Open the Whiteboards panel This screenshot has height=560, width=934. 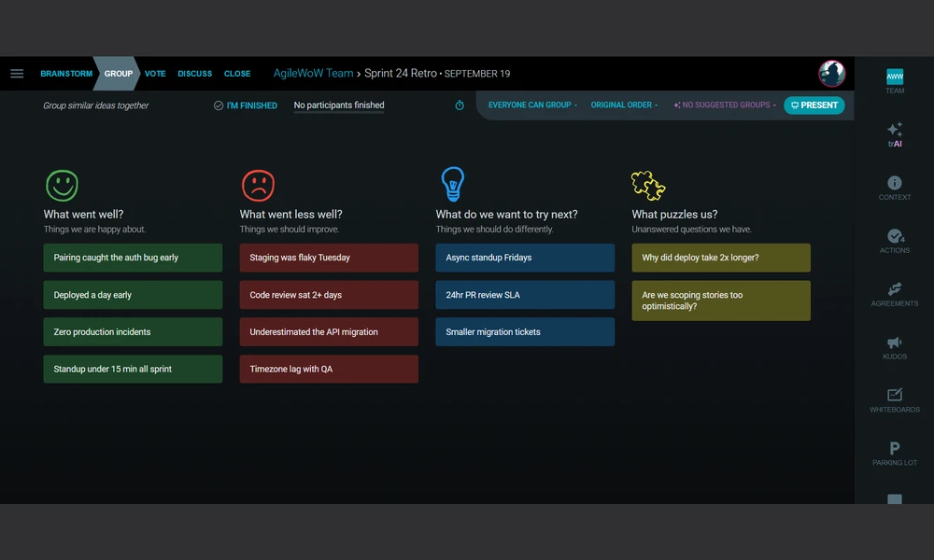pos(894,399)
